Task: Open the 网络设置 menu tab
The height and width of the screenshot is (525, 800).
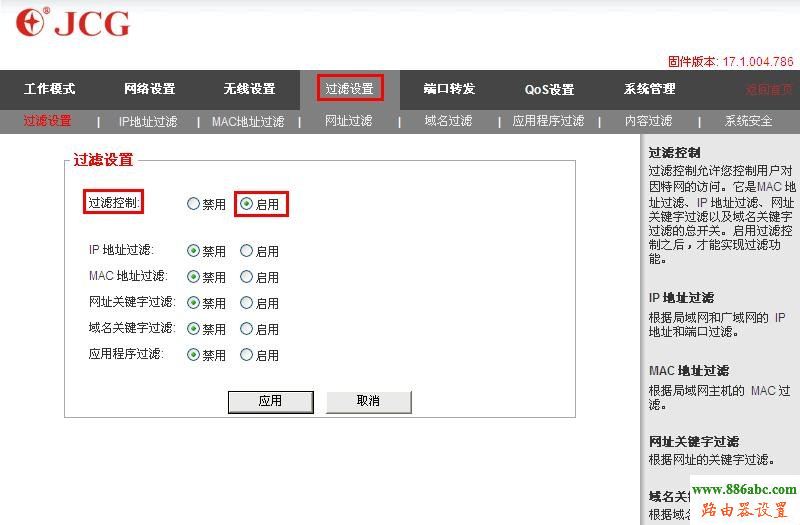Action: pos(149,89)
